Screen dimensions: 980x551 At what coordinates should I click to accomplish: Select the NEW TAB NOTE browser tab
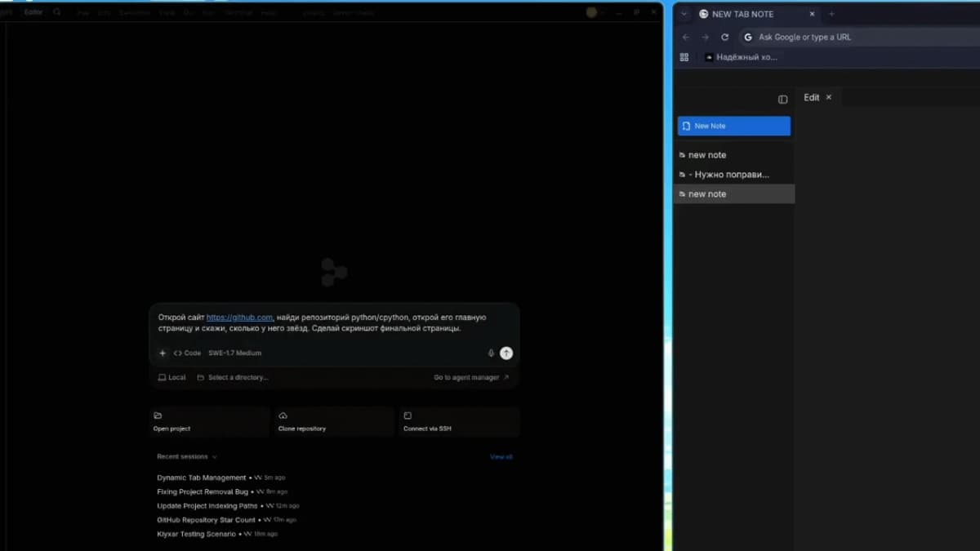pos(755,14)
